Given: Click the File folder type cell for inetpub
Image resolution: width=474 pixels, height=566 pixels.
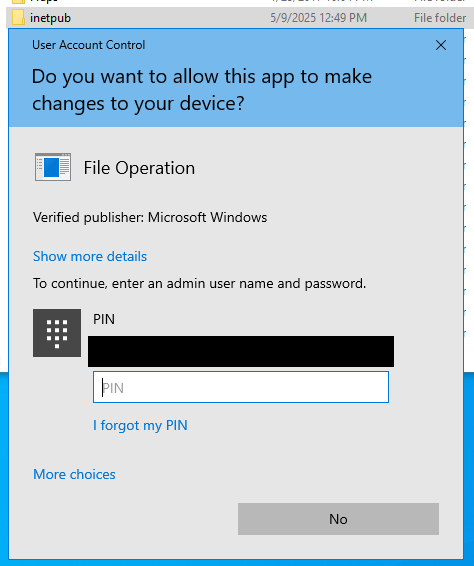Looking at the screenshot, I should (440, 18).
